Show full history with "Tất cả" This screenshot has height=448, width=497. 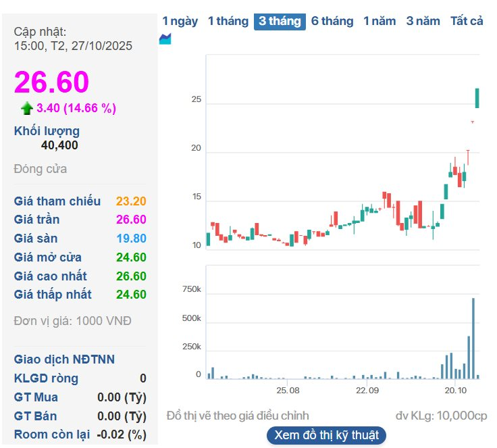(x=467, y=21)
